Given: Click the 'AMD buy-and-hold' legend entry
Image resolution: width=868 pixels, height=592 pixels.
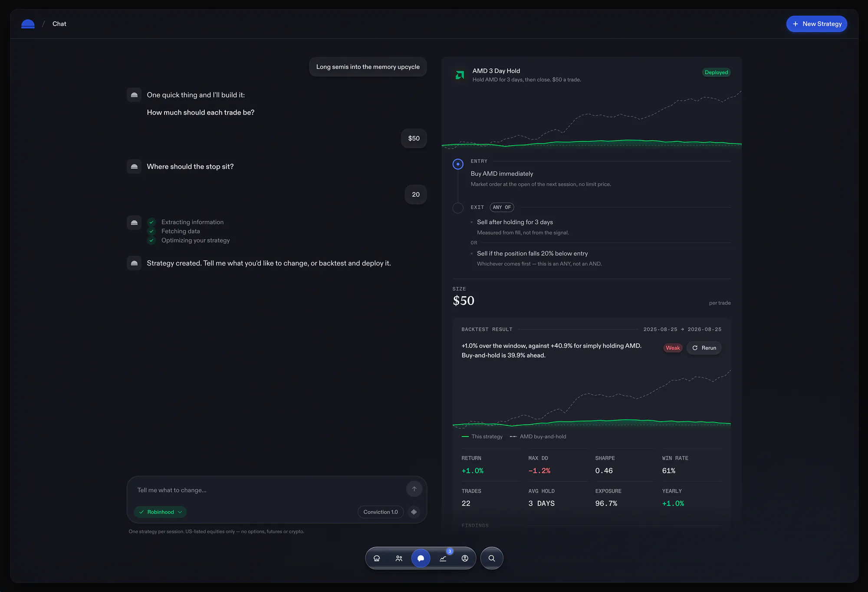Looking at the screenshot, I should [x=538, y=437].
